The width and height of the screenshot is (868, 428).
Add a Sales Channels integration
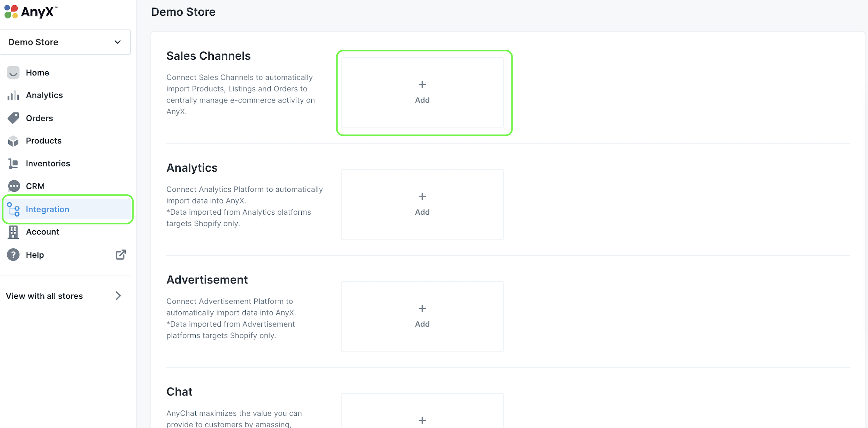pyautogui.click(x=422, y=92)
